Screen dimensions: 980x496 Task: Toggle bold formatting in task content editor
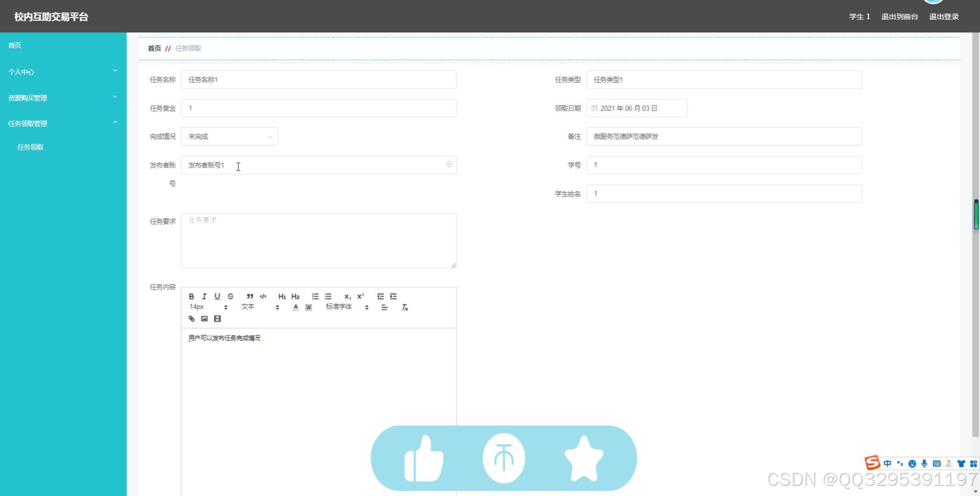191,296
